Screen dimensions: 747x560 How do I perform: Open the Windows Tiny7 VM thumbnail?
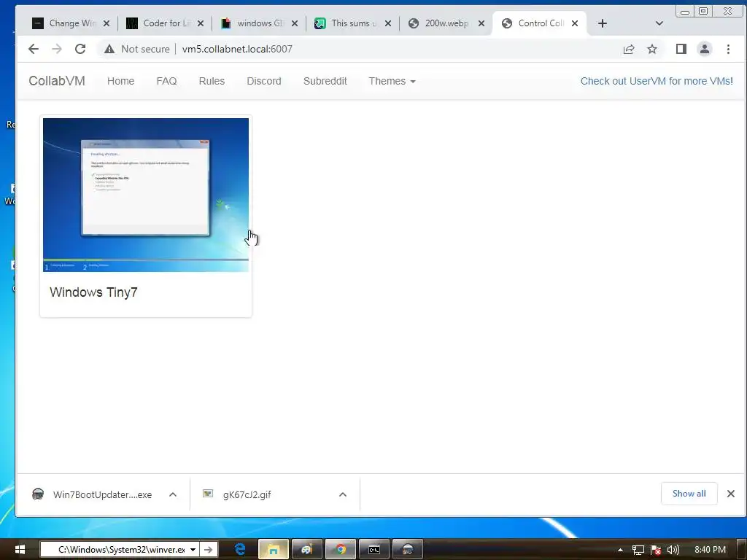pos(146,195)
